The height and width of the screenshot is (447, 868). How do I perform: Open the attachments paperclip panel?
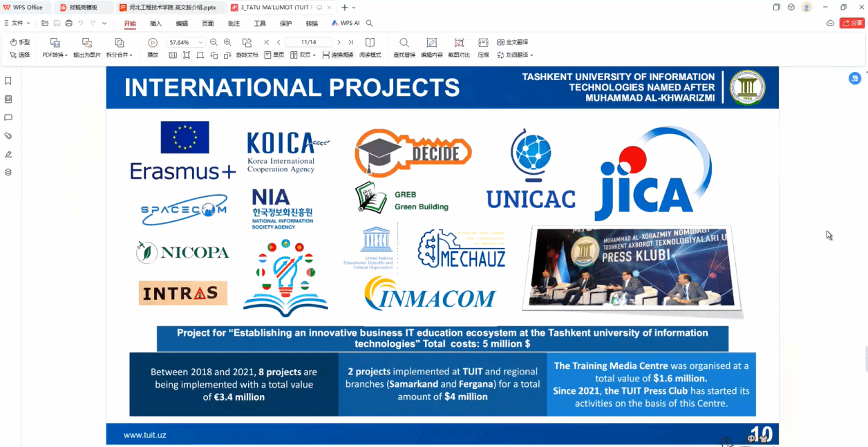[x=8, y=136]
